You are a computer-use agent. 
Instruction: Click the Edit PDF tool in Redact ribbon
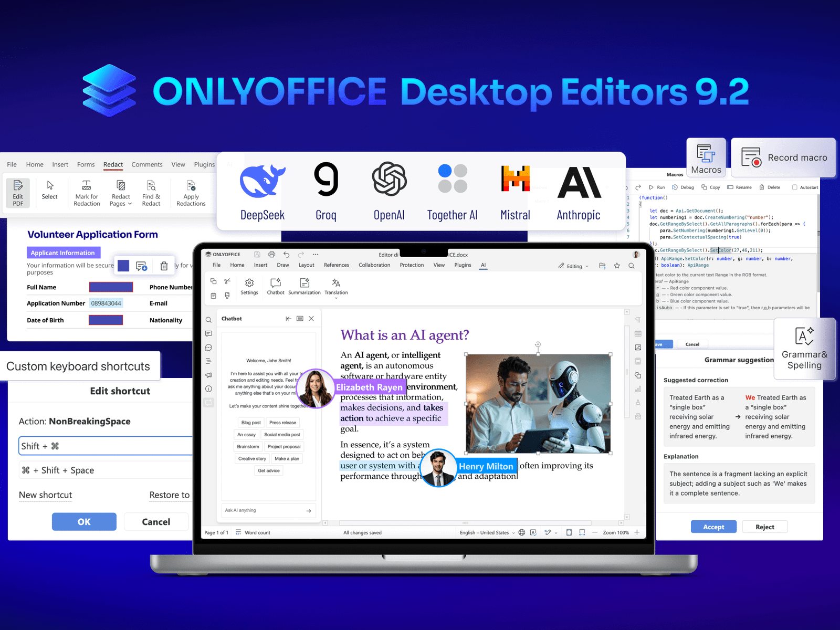(x=18, y=193)
